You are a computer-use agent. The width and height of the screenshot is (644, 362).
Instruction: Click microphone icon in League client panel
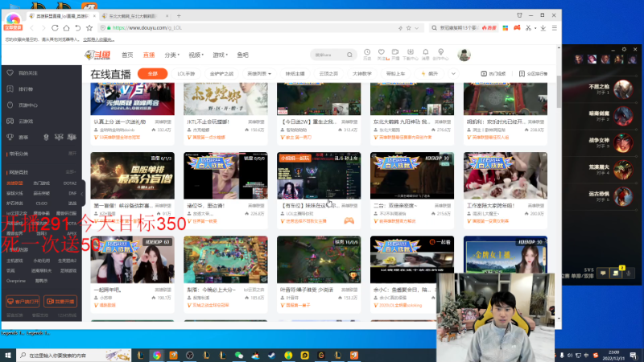[x=629, y=273]
